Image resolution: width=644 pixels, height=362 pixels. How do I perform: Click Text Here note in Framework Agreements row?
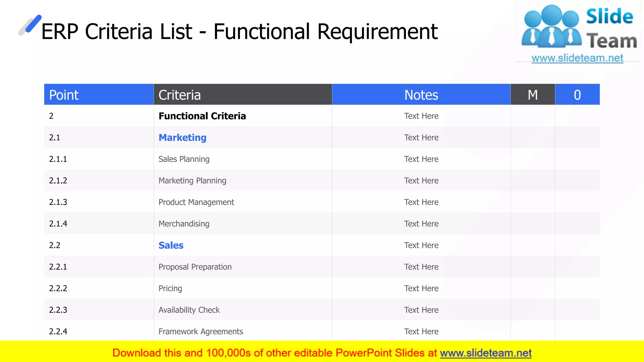pos(421,332)
